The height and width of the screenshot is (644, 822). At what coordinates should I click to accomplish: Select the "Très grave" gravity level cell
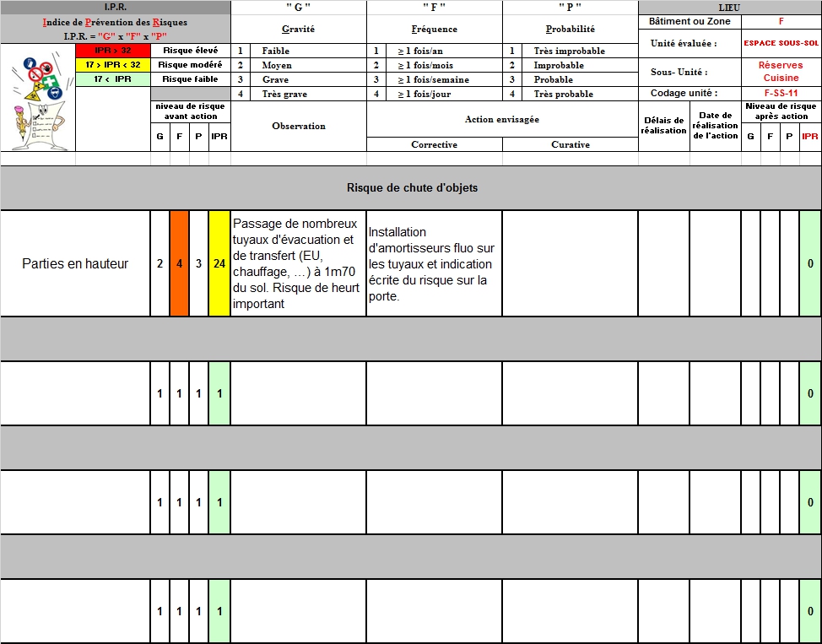point(285,95)
